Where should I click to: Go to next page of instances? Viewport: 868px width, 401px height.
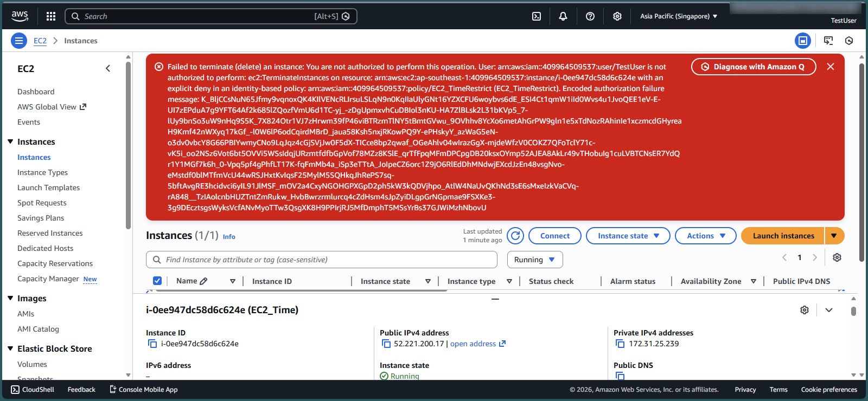pyautogui.click(x=815, y=257)
